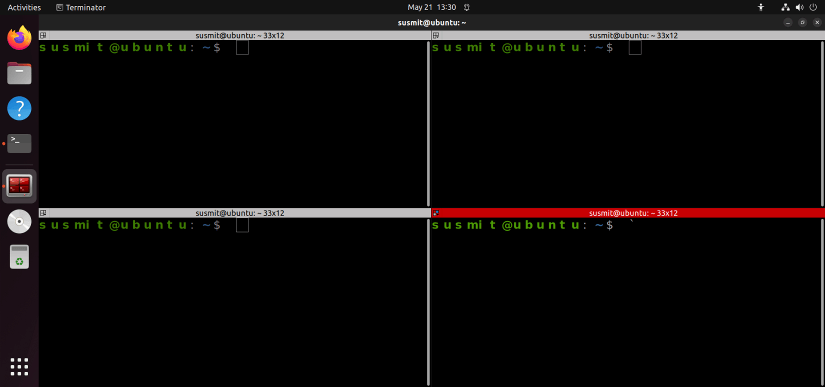Image resolution: width=825 pixels, height=387 pixels.
Task: Open the volume icon in system tray
Action: pyautogui.click(x=800, y=7)
